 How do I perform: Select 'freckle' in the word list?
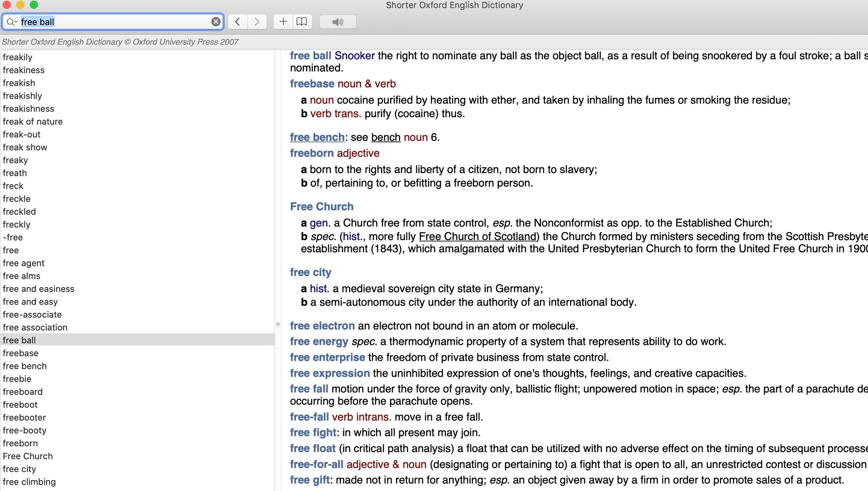coord(137,199)
